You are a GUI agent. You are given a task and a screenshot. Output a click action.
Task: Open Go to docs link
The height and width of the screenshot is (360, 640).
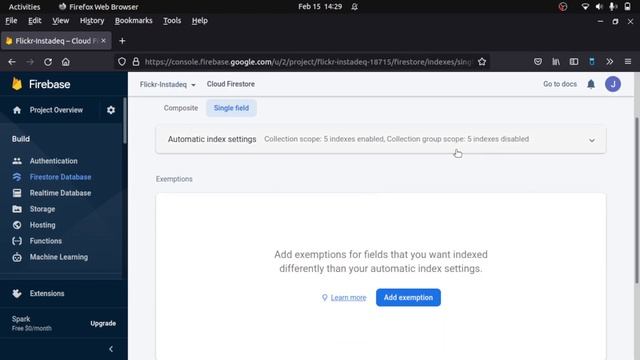pyautogui.click(x=560, y=84)
